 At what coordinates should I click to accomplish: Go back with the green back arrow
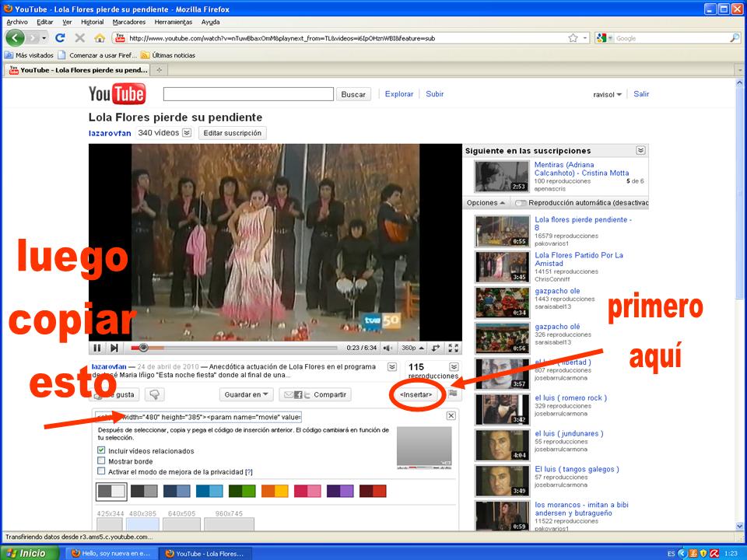16,38
